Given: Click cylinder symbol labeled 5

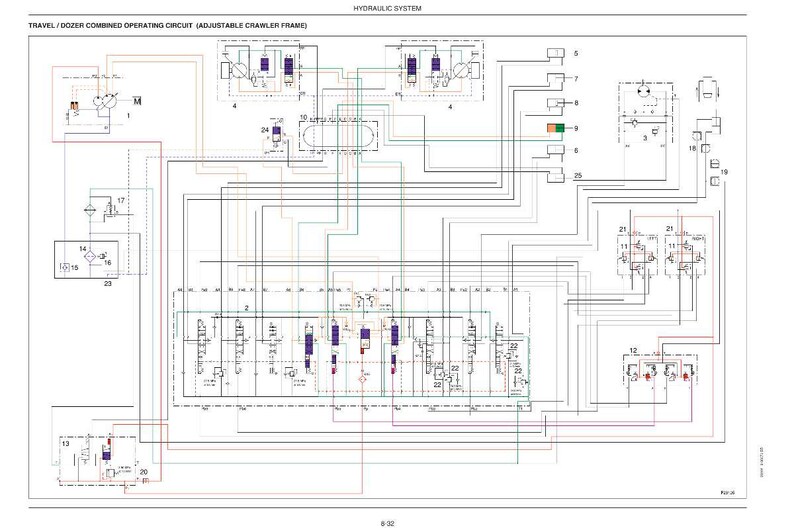Looking at the screenshot, I should pos(555,54).
